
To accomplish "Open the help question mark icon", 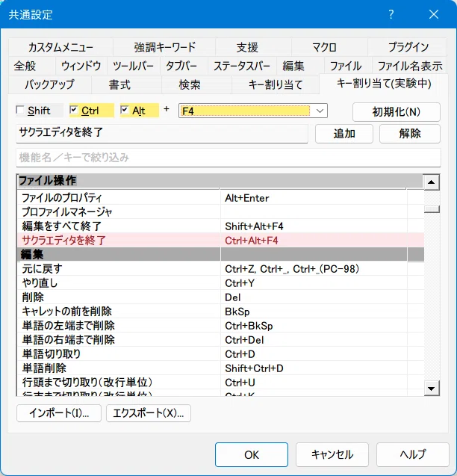I will (x=391, y=14).
